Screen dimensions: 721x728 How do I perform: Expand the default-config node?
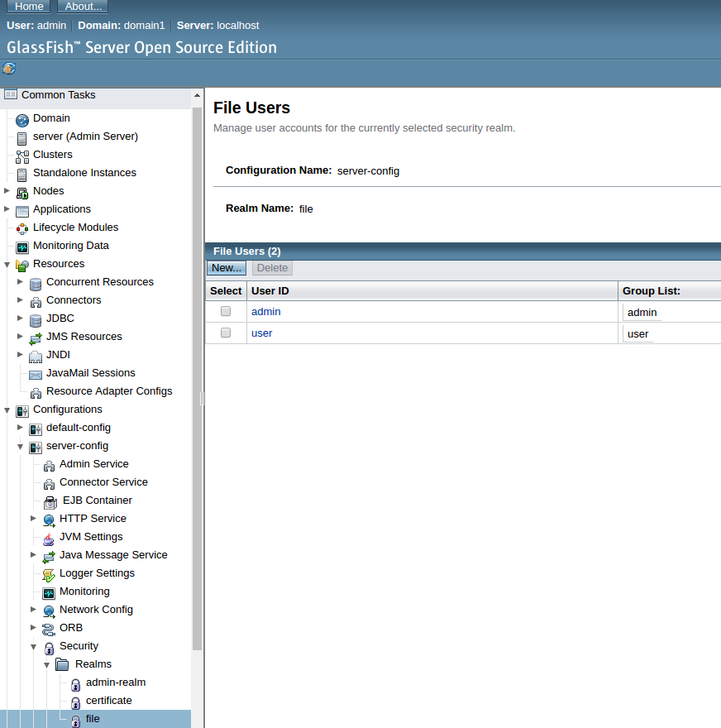click(x=20, y=427)
